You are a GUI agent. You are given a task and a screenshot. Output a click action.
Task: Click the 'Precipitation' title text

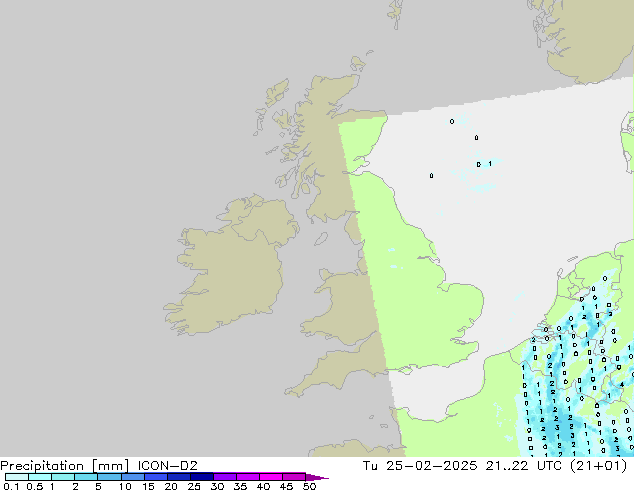(42, 466)
